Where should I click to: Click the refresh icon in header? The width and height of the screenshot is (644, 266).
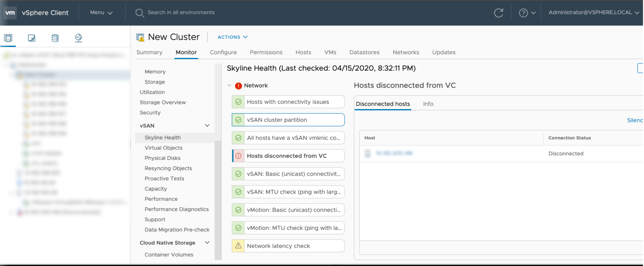[498, 13]
